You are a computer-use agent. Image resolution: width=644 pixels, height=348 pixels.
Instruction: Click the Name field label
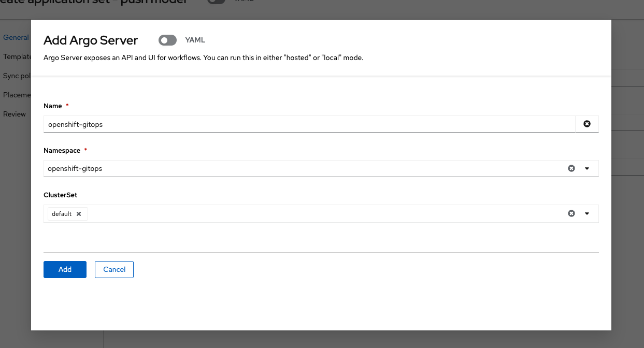click(53, 106)
